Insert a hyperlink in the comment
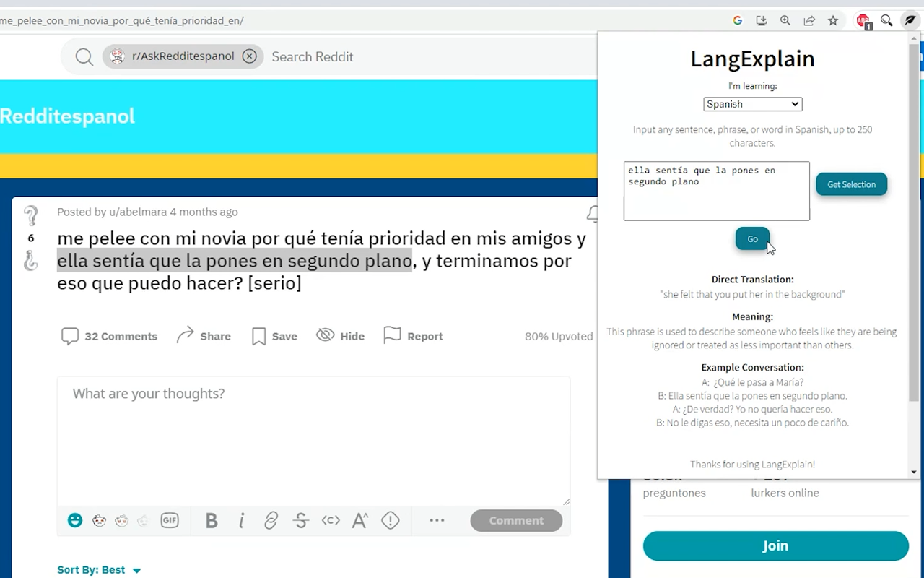Image resolution: width=924 pixels, height=578 pixels. [x=271, y=520]
